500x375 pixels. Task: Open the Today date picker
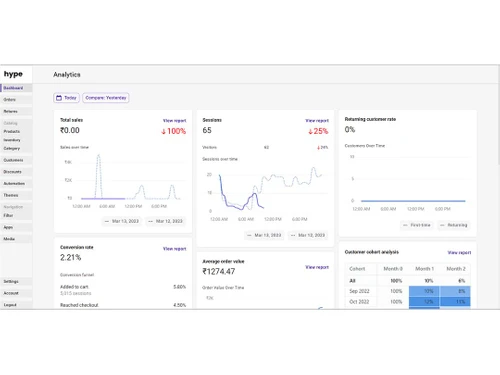point(66,98)
